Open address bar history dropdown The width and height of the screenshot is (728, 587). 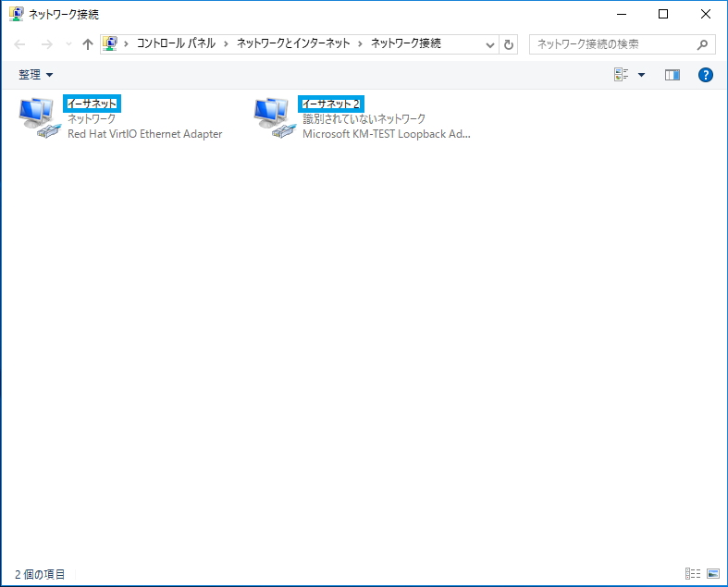(490, 45)
